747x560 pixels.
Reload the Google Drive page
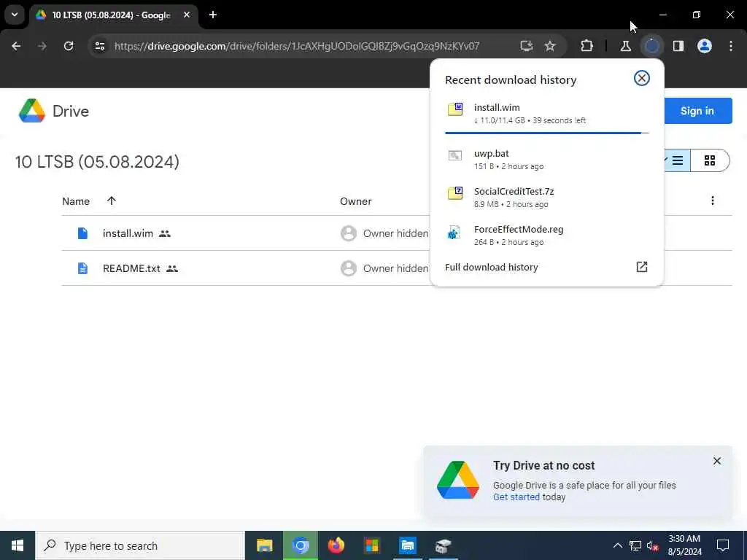pos(69,46)
